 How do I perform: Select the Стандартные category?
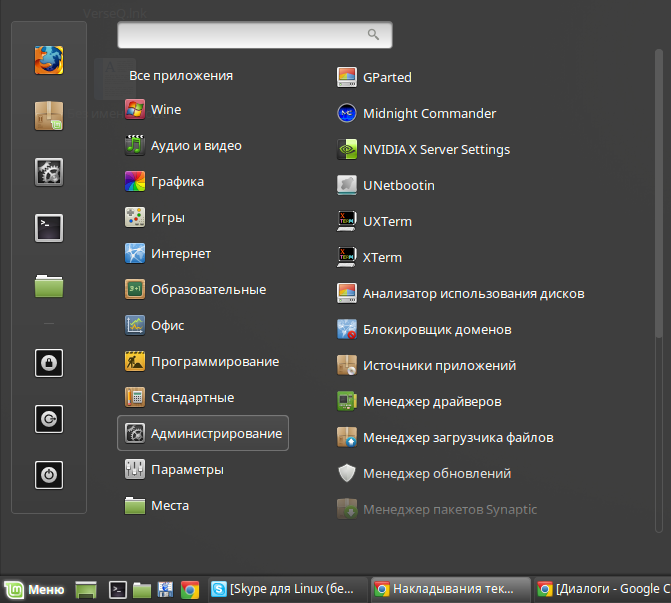[x=180, y=397]
